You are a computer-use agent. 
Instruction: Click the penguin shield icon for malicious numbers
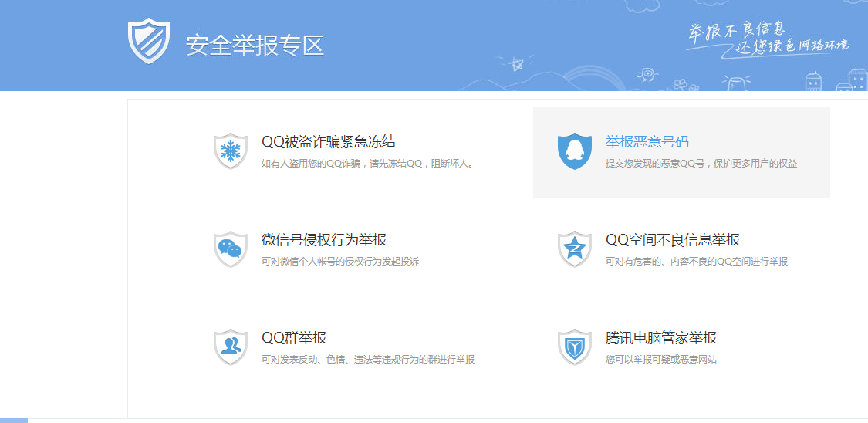tap(575, 151)
